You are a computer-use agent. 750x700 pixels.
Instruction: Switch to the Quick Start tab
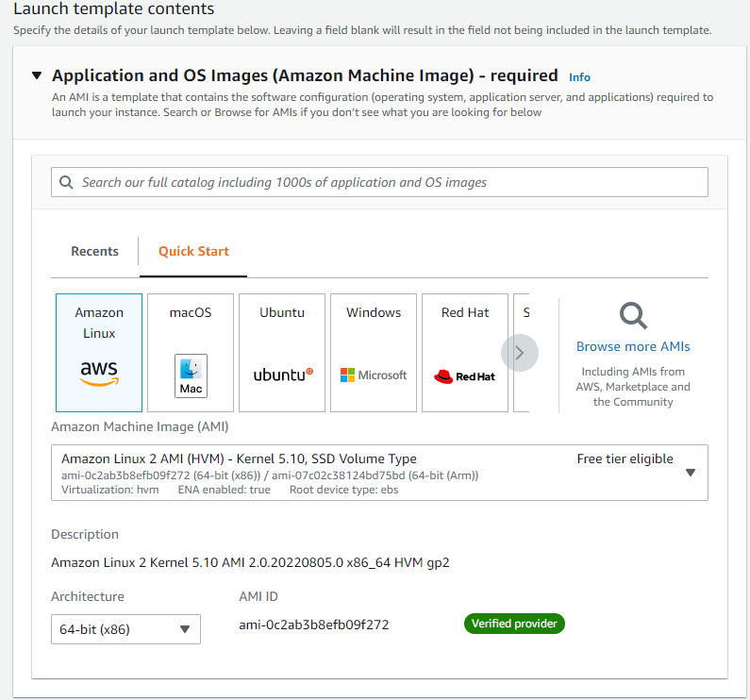pyautogui.click(x=193, y=251)
